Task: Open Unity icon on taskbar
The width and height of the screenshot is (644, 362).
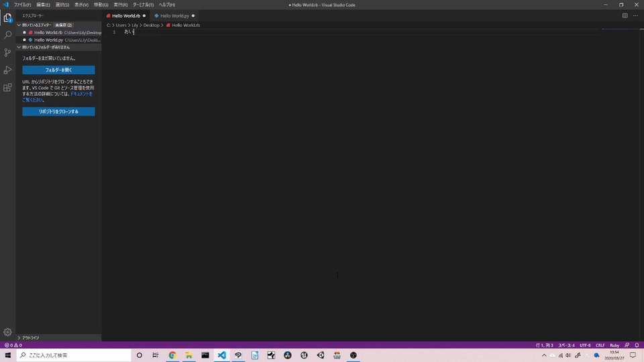Action: tap(321, 355)
